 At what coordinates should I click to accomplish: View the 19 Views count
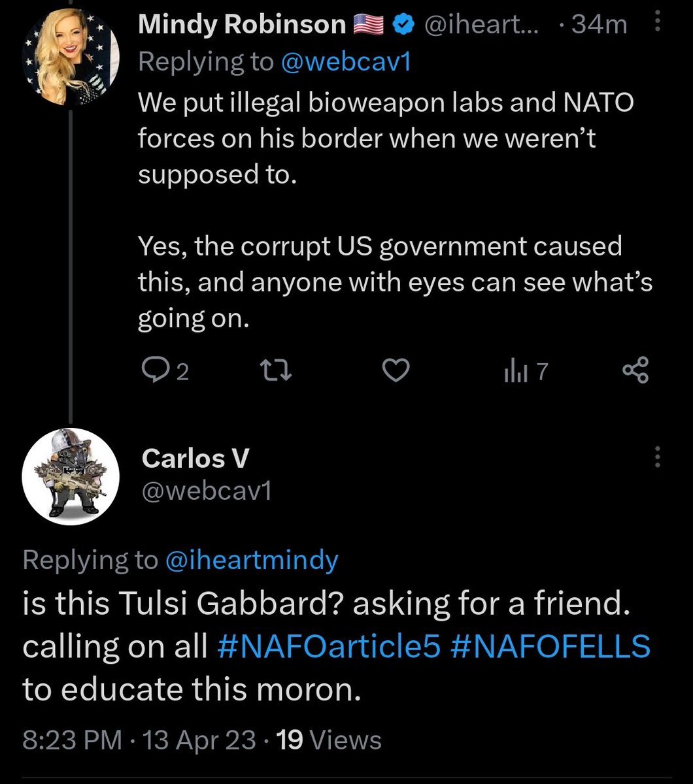pyautogui.click(x=330, y=740)
